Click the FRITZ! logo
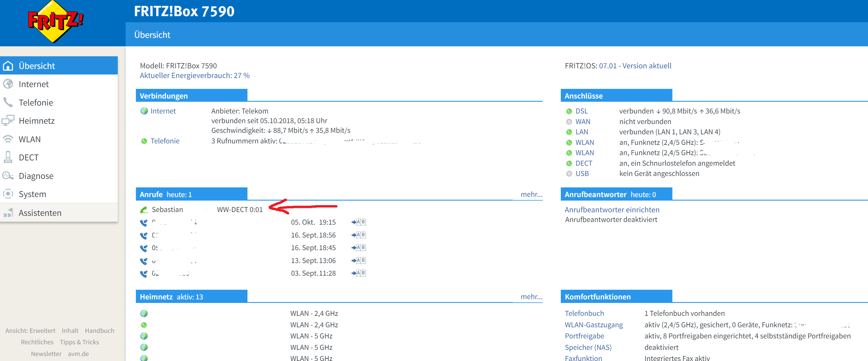868x361 pixels. click(x=55, y=21)
